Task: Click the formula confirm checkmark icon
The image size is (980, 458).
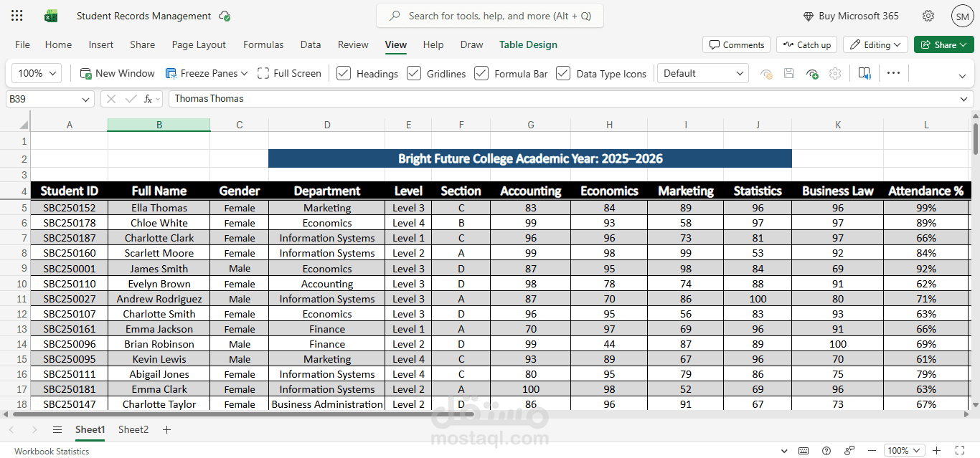Action: coord(131,99)
